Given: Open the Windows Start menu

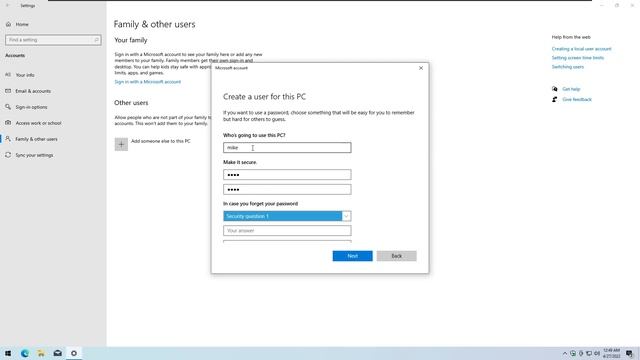Looking at the screenshot, I should tap(8, 353).
